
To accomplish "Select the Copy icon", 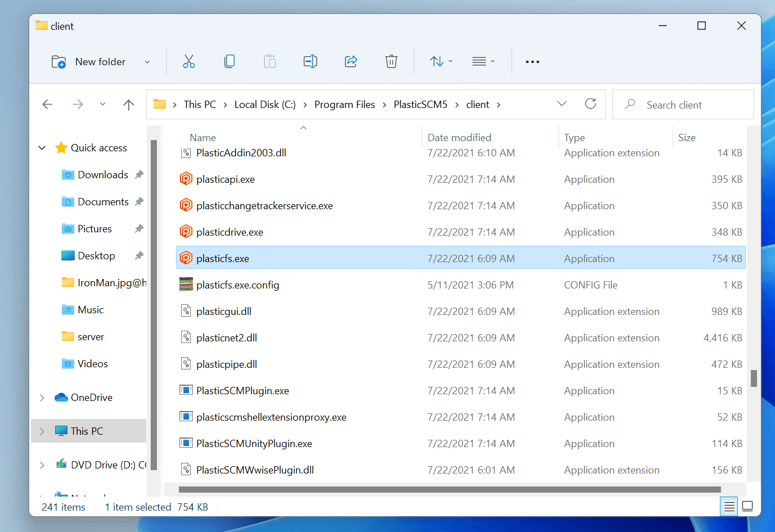I will coord(229,61).
